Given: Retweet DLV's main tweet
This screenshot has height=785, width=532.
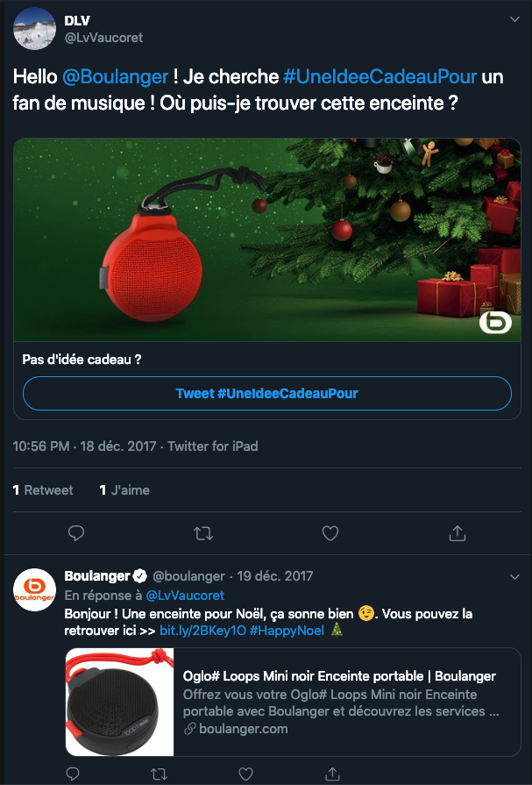Looking at the screenshot, I should pos(203,533).
